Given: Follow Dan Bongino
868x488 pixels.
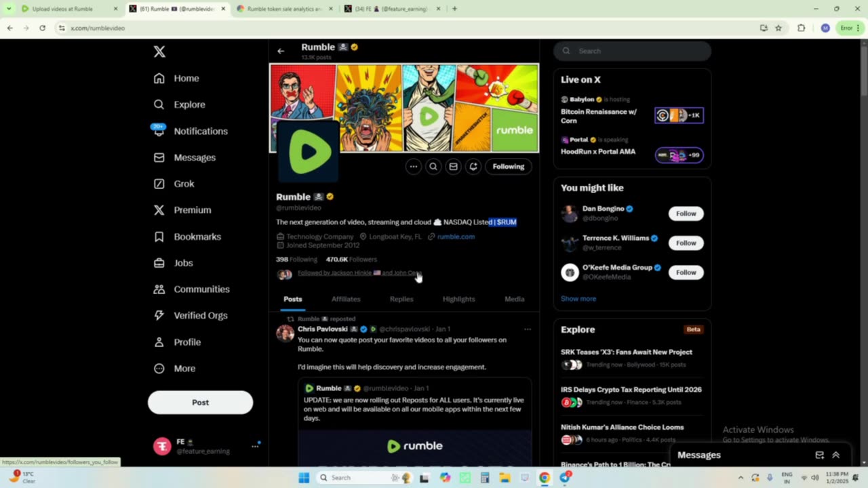Looking at the screenshot, I should pyautogui.click(x=686, y=213).
